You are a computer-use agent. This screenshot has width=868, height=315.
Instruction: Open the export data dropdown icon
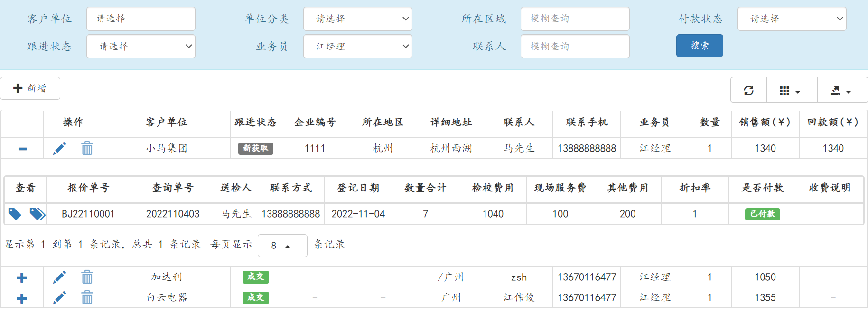(x=840, y=90)
